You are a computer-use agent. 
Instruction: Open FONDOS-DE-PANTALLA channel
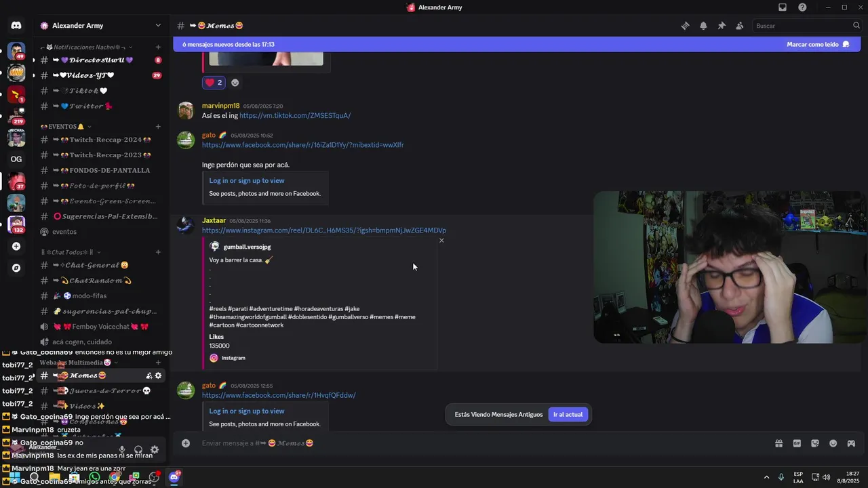[100, 170]
